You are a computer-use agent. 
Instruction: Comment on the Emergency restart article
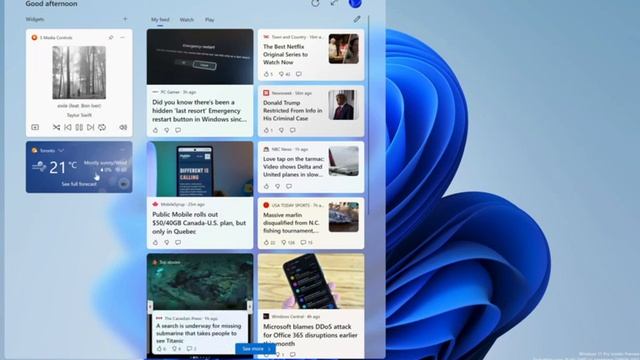point(178,130)
